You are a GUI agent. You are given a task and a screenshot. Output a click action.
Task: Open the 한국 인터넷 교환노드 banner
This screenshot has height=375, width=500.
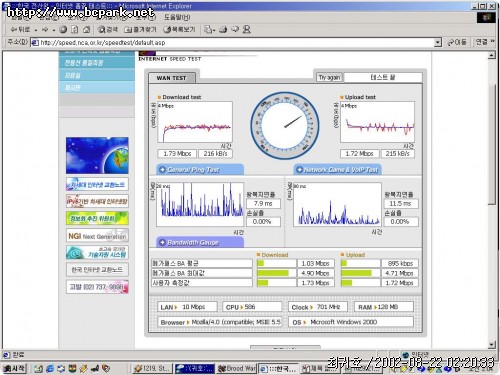[x=97, y=270]
